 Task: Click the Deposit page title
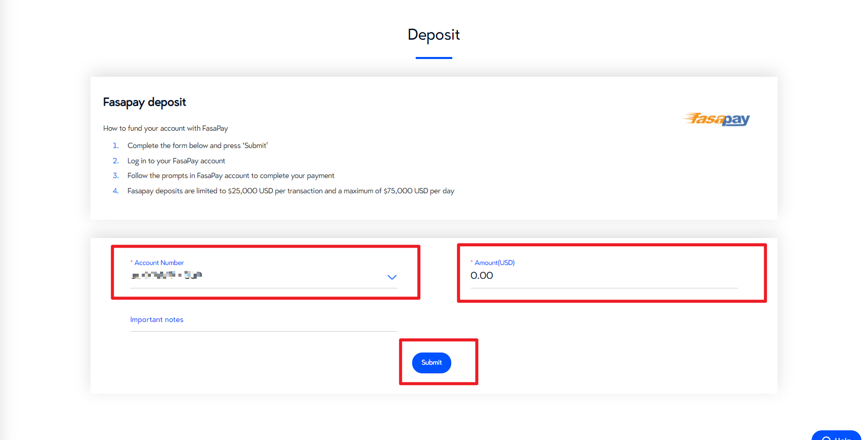433,35
